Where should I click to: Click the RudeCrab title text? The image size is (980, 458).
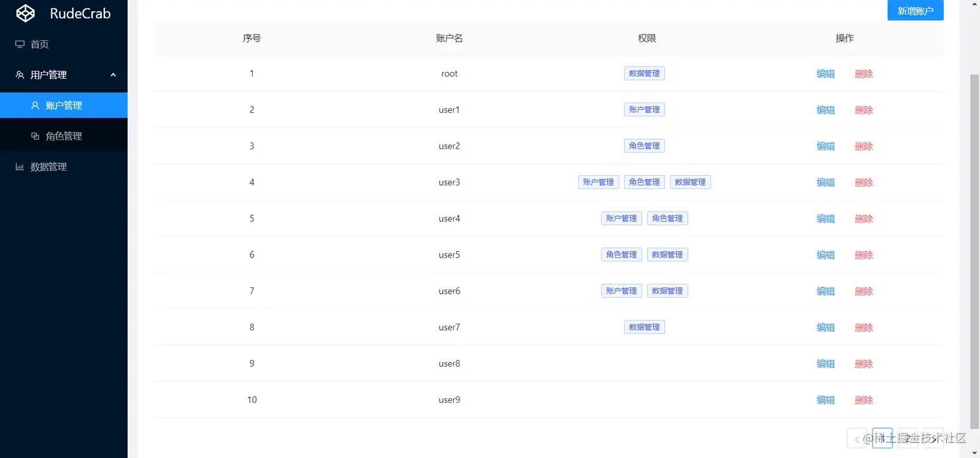coord(80,13)
